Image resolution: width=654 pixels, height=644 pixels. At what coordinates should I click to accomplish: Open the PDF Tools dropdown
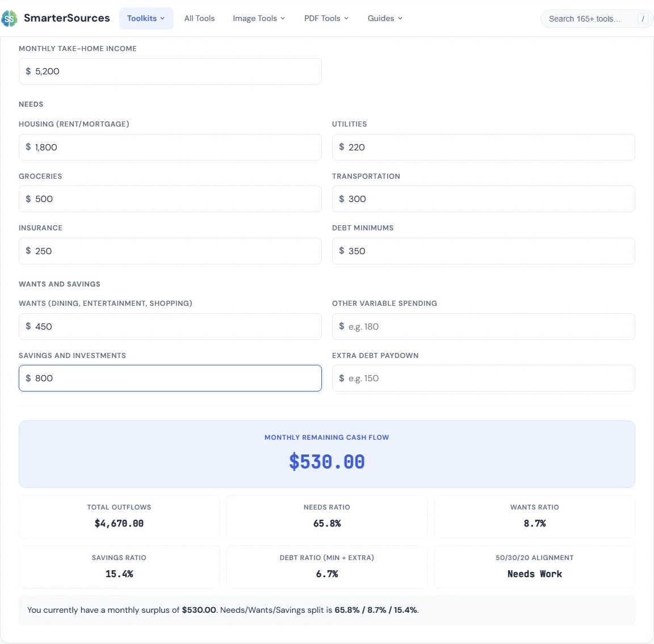(326, 18)
